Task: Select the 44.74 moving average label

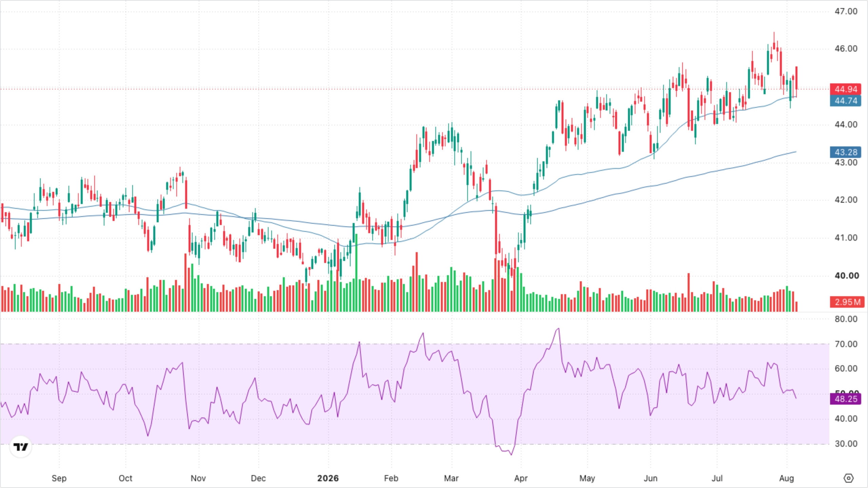Action: [846, 101]
